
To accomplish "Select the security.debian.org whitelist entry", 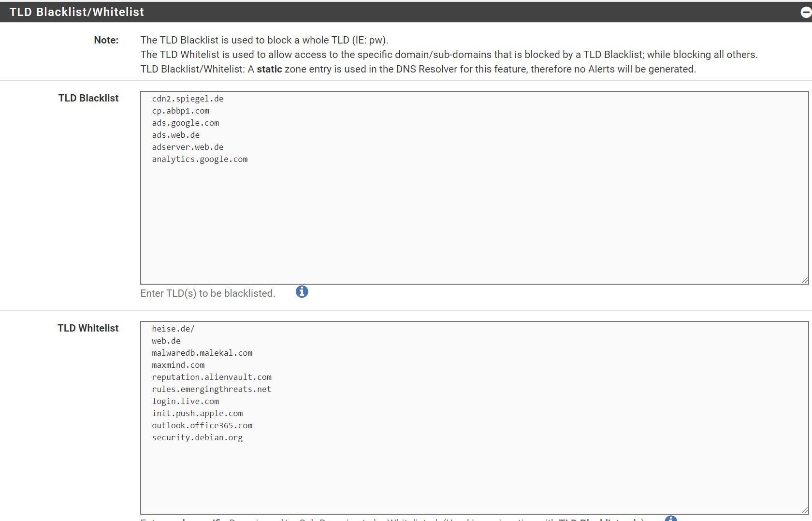I will click(197, 437).
